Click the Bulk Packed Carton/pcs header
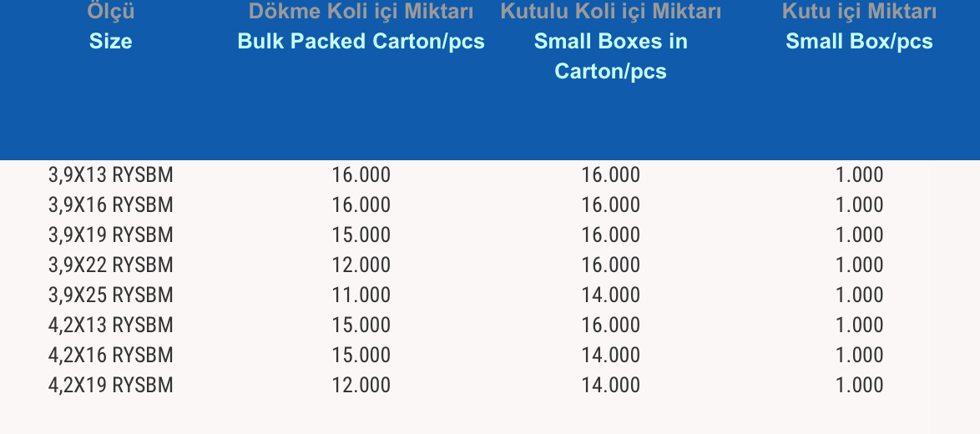 pyautogui.click(x=361, y=41)
